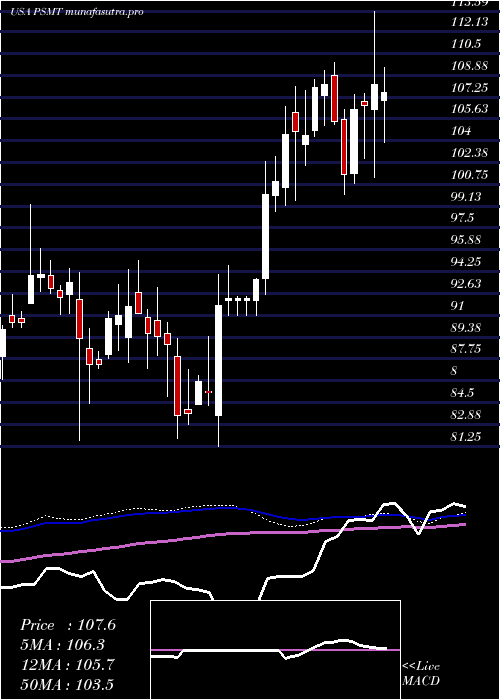This screenshot has height=700, width=500.
Task: Click the last white candlestick near 107.25
Action: 384,96
